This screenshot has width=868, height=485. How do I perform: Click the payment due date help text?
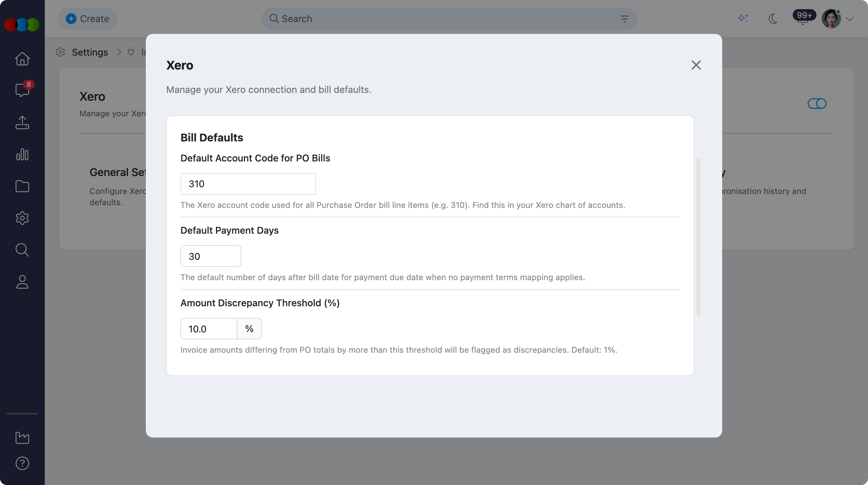click(383, 277)
